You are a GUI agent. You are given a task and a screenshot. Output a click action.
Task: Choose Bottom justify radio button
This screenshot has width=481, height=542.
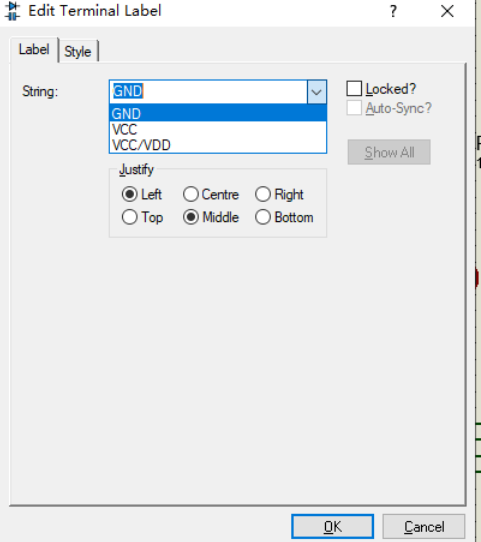point(263,217)
